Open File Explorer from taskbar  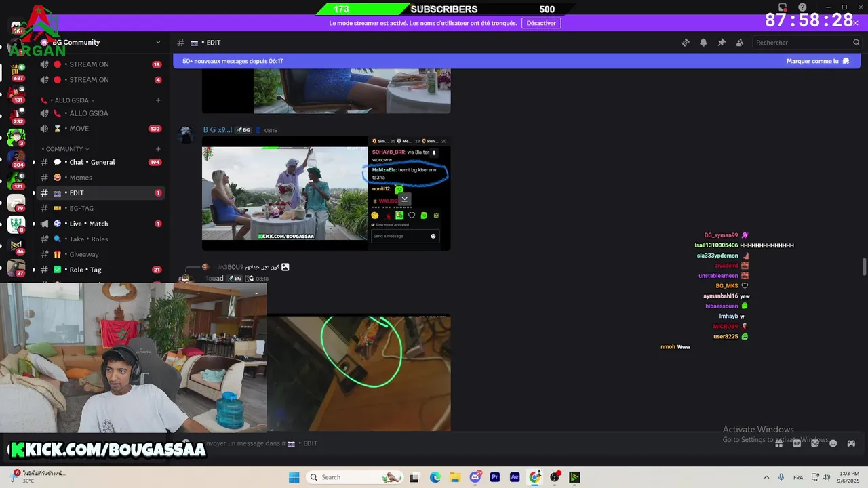pos(455,477)
